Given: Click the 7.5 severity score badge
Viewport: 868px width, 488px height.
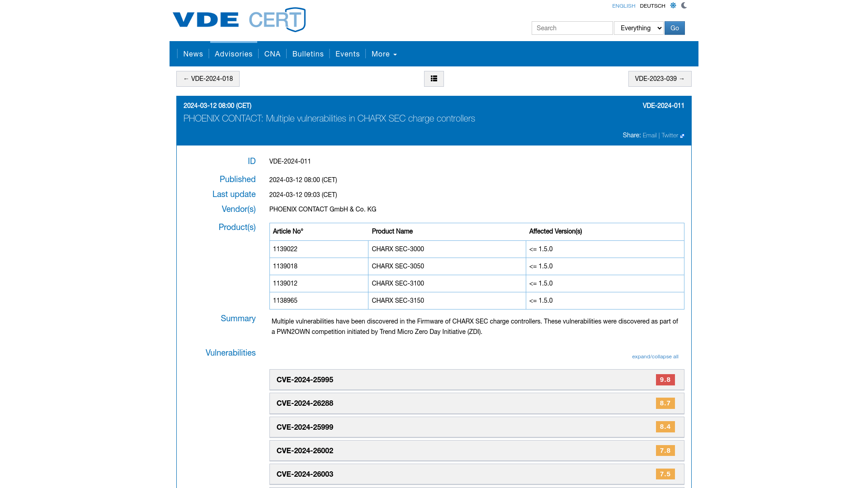Looking at the screenshot, I should pos(665,474).
